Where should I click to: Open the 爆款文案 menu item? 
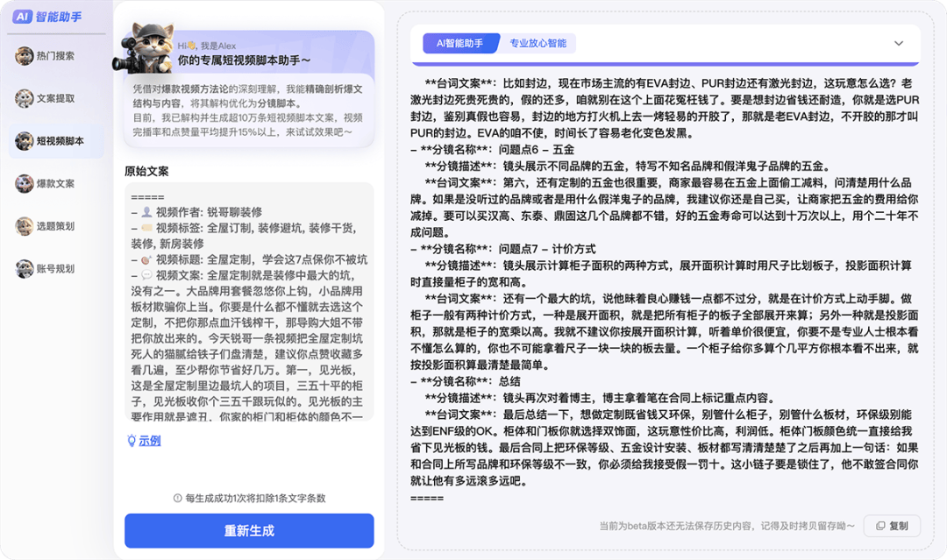point(55,183)
